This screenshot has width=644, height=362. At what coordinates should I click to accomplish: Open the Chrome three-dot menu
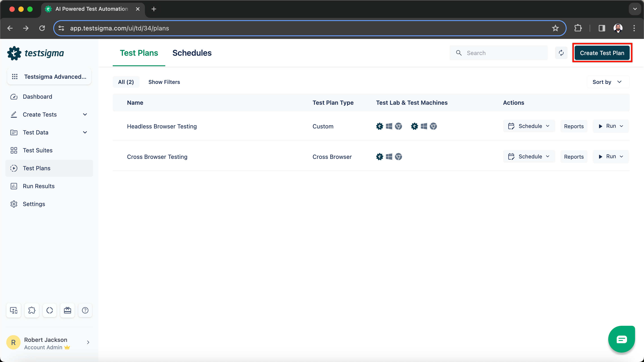(x=634, y=28)
